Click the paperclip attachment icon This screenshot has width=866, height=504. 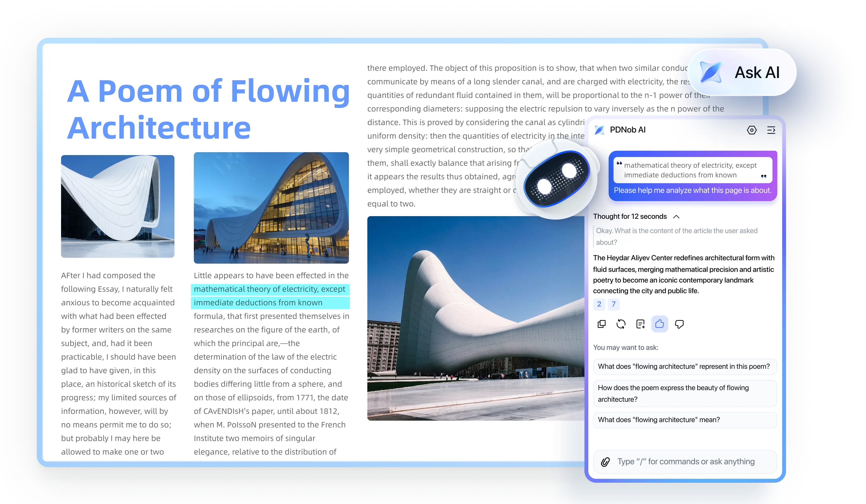(x=606, y=462)
